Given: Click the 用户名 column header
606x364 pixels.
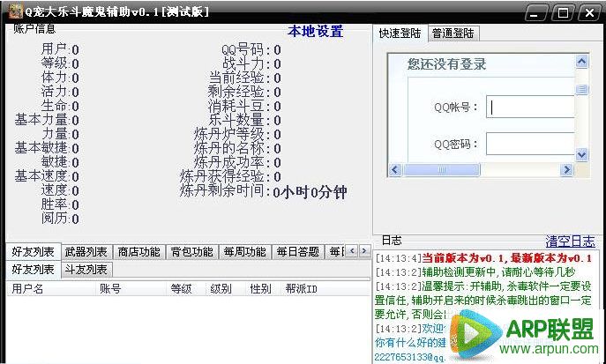Looking at the screenshot, I should tap(51, 289).
